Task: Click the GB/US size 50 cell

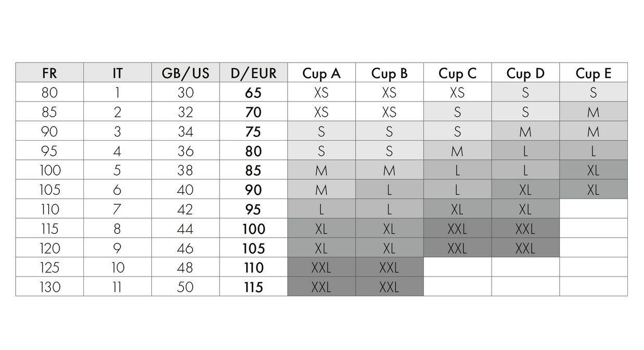Action: tap(185, 287)
